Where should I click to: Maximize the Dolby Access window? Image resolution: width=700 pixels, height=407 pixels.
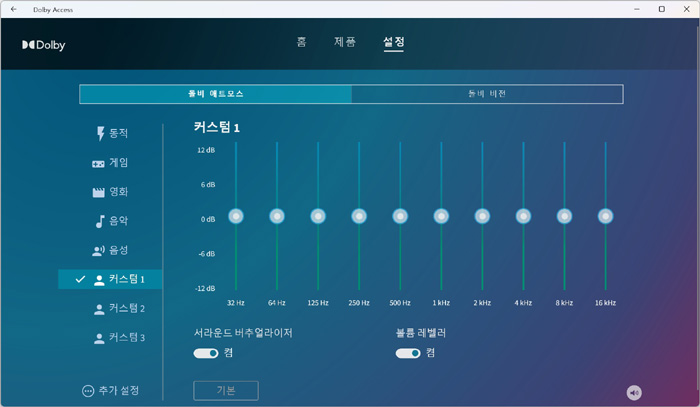click(662, 9)
